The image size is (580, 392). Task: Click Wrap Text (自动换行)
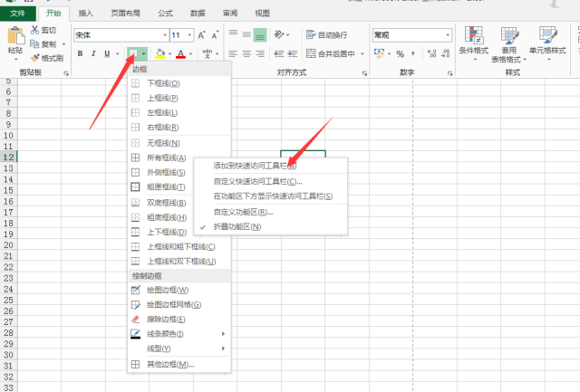point(327,35)
